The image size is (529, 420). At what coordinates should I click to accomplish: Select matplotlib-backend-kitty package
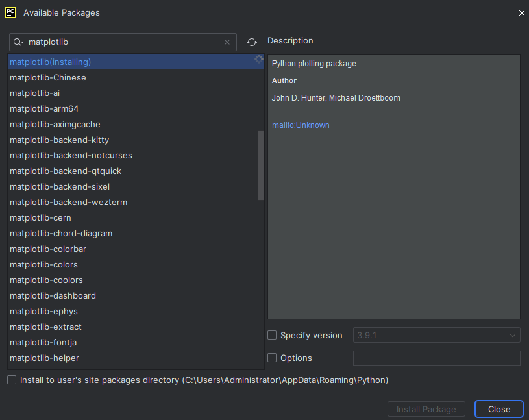[x=136, y=140]
